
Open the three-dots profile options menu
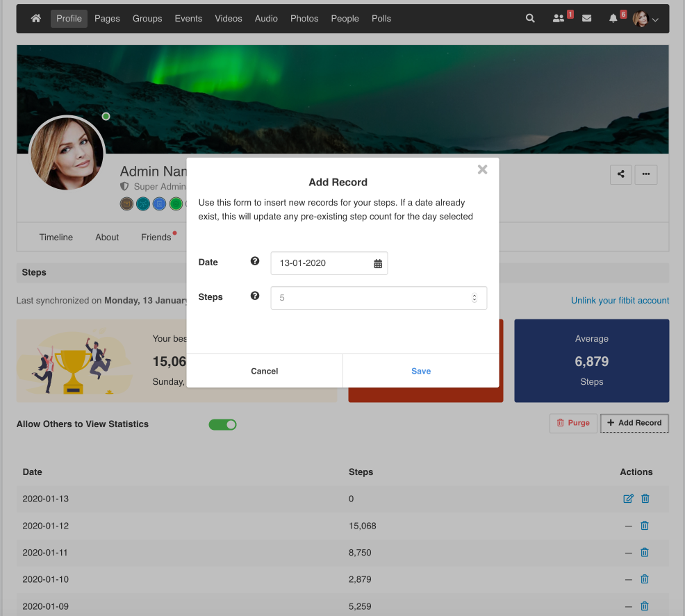[x=646, y=174]
